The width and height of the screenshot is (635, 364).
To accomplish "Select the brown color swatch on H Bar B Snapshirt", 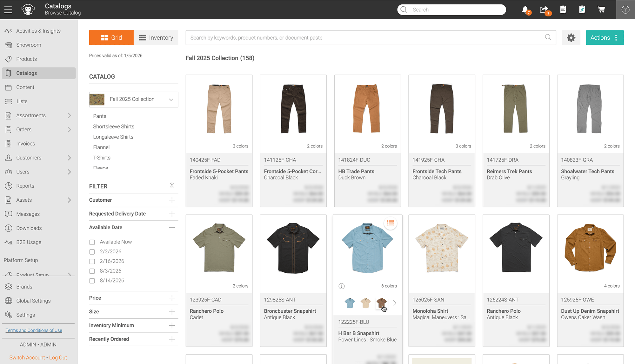I will [x=381, y=303].
